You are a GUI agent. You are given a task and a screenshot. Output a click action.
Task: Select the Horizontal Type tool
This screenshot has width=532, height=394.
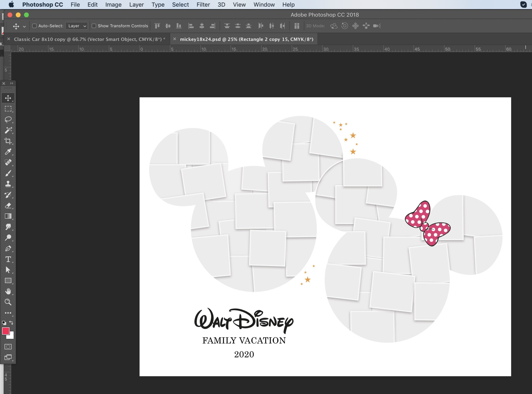8,259
